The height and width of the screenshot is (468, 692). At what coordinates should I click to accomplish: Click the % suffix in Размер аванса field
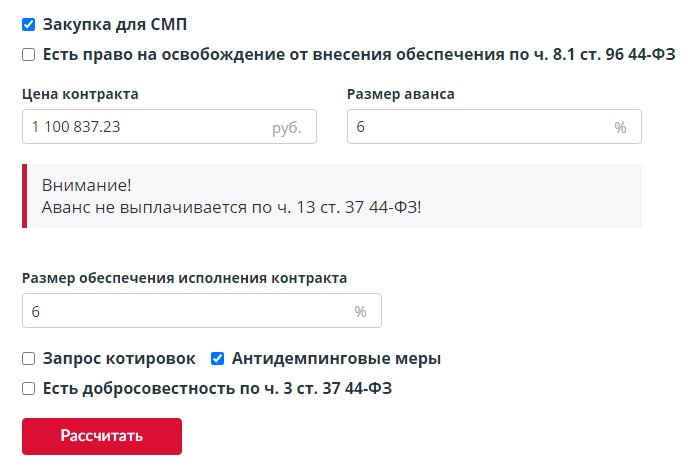coord(620,128)
